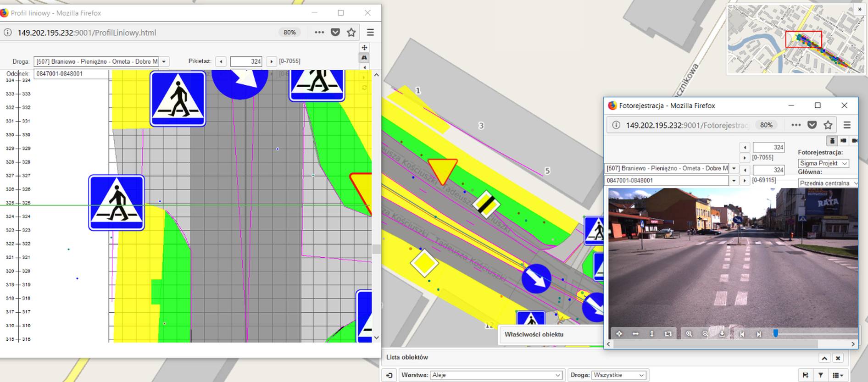Toggle the road view icon in Profil liniowy
The image size is (868, 382).
pos(364,58)
